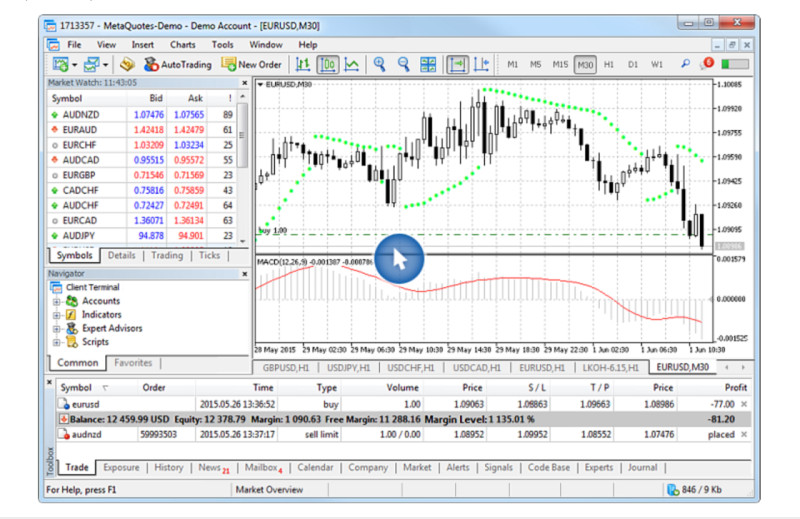Screen dimensions: 800x519
Task: Sort trades by Symbol column header
Action: tap(76, 388)
